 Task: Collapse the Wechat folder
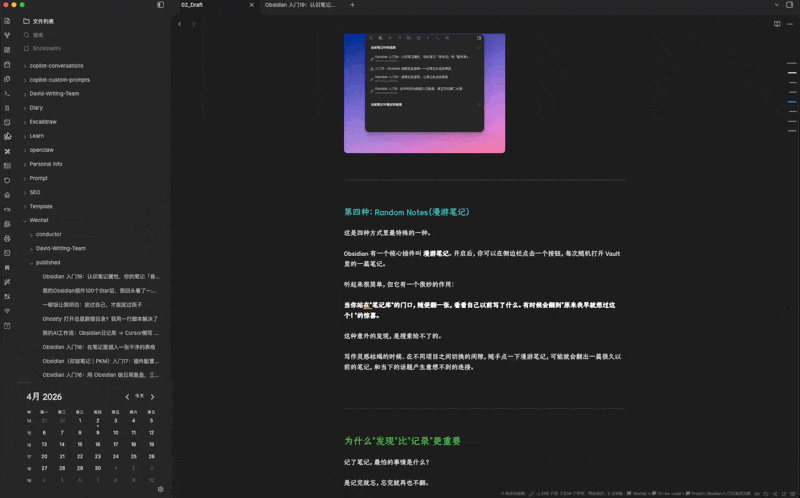pyautogui.click(x=39, y=220)
